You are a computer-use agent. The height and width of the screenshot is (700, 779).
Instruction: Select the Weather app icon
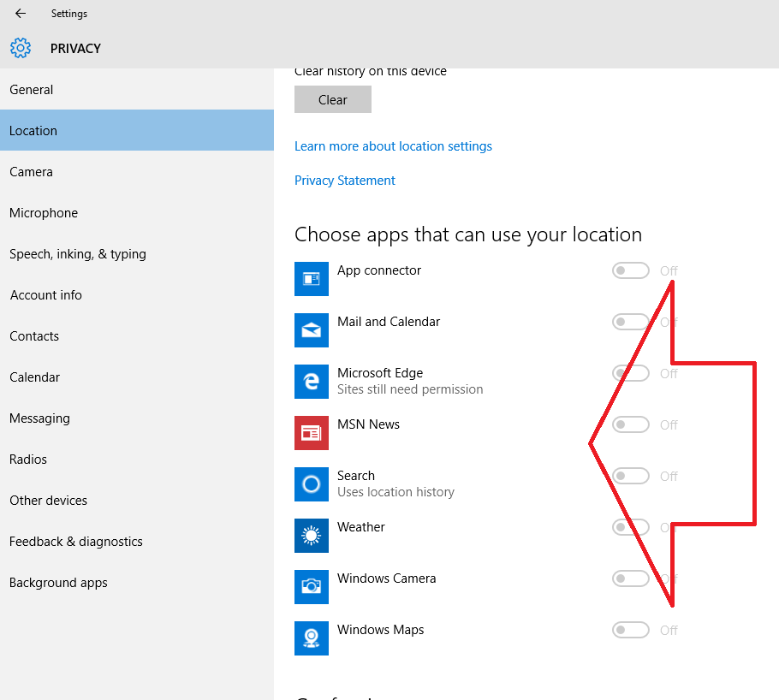coord(311,536)
